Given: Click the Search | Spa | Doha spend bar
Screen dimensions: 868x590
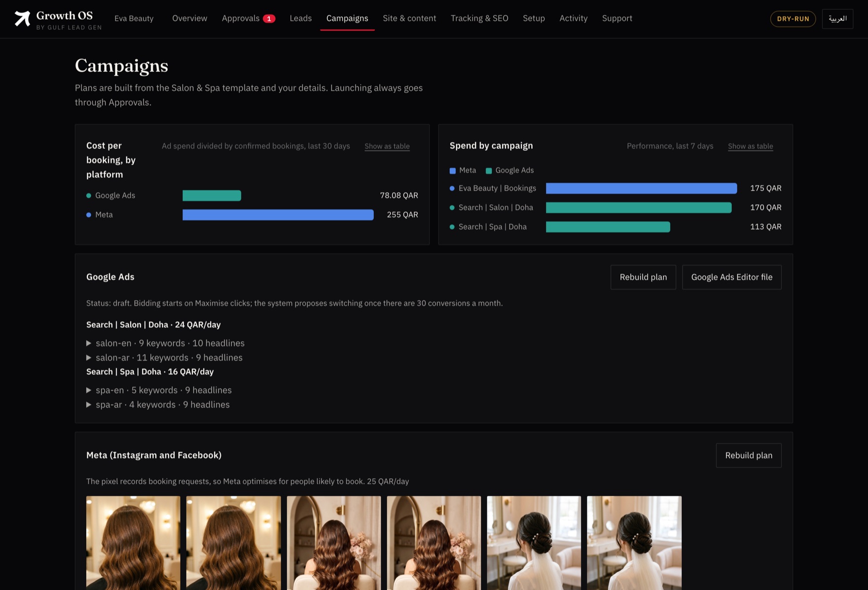Looking at the screenshot, I should pos(608,227).
